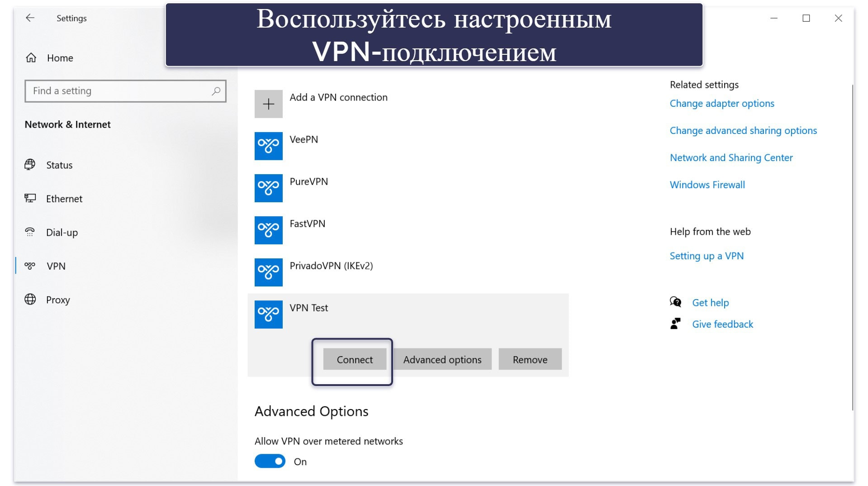Screen dimensions: 868x486
Task: Click the Ethernet monitor icon
Action: (30, 198)
